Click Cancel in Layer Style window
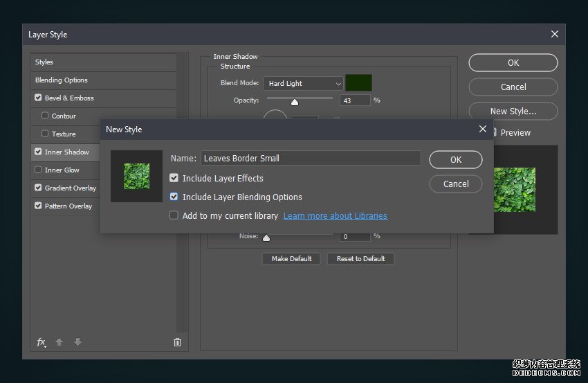588x383 pixels. tap(513, 87)
